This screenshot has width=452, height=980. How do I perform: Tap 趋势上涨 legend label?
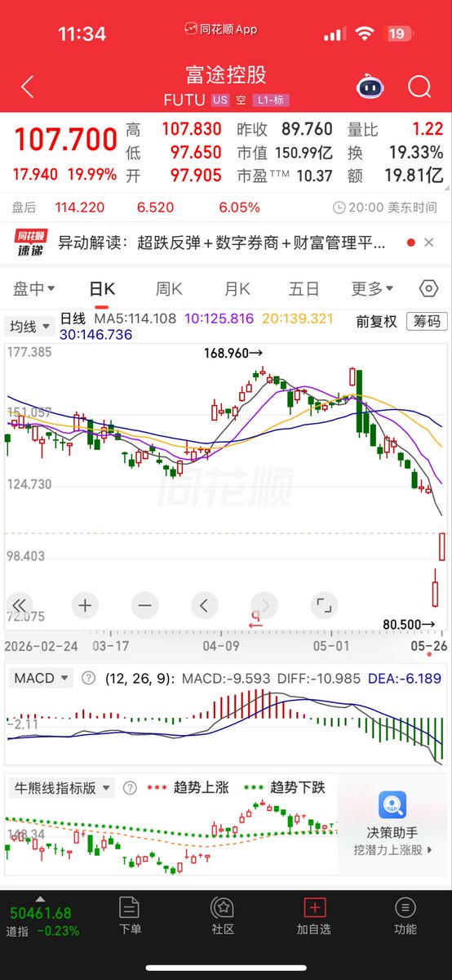pos(201,788)
